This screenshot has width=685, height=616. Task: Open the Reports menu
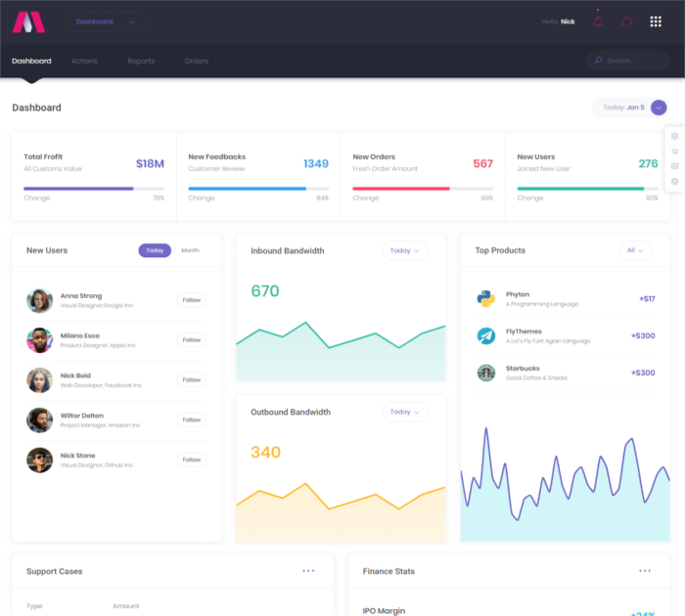point(141,61)
